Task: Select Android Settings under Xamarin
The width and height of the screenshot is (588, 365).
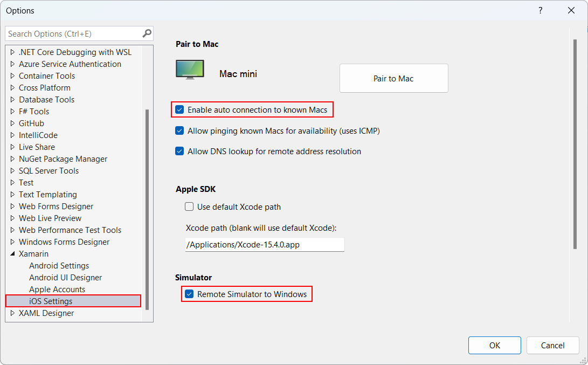Action: [59, 265]
